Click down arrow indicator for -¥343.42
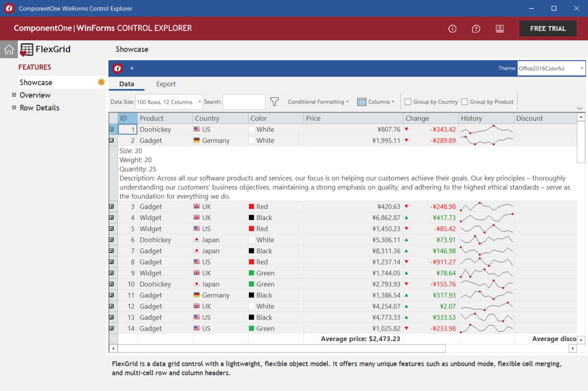588x391 pixels. [x=406, y=129]
